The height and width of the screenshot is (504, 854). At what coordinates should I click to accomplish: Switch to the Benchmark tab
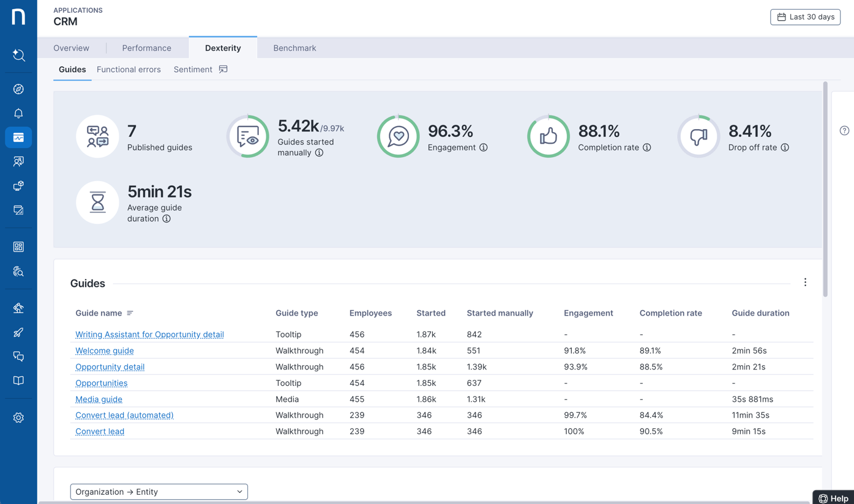(x=294, y=48)
